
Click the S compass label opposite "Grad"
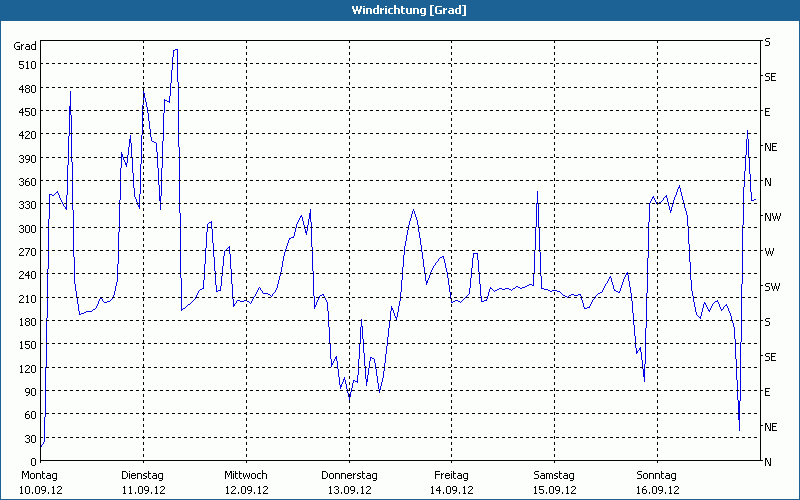point(767,42)
